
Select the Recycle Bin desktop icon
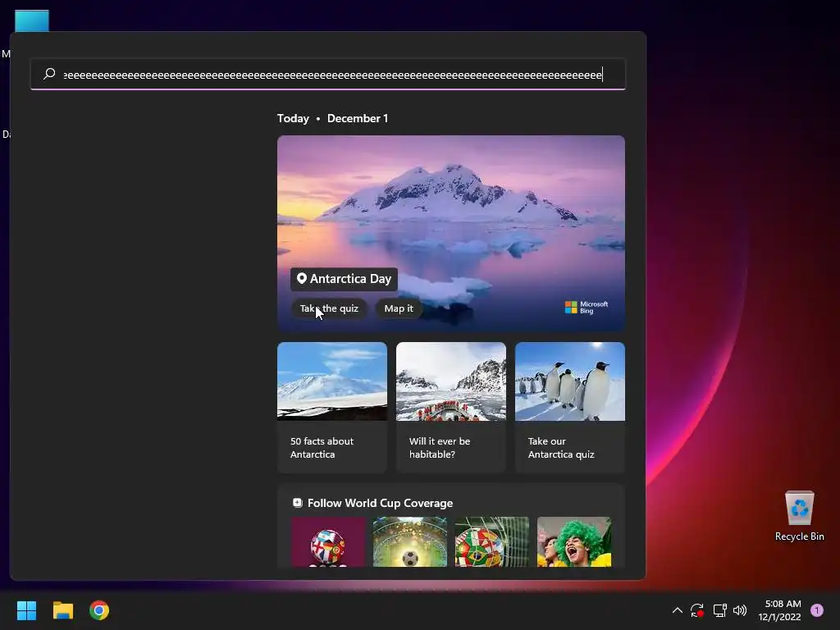(x=799, y=516)
